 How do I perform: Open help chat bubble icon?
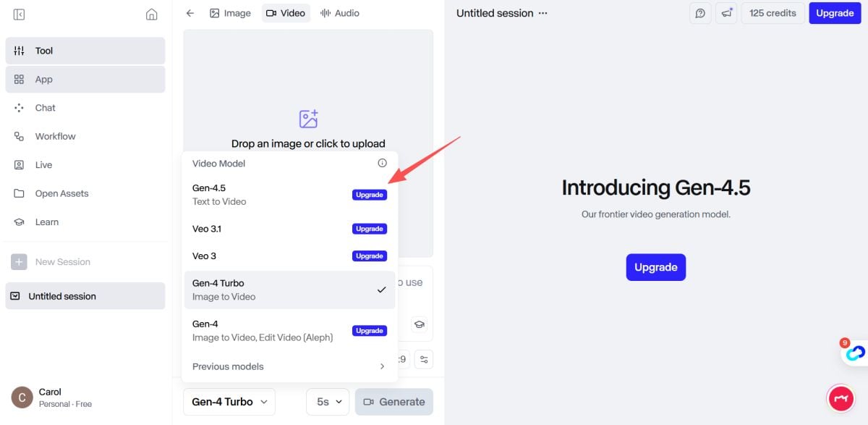tap(700, 13)
